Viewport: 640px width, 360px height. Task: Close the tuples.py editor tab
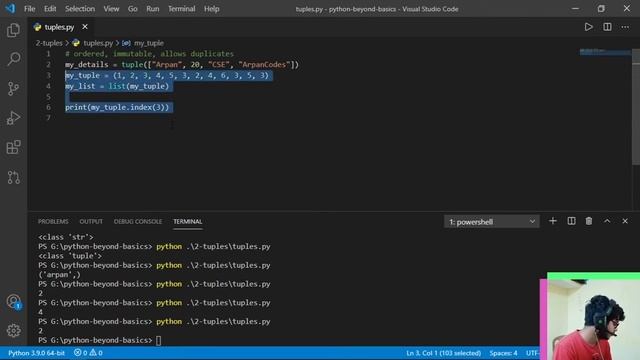coord(84,27)
